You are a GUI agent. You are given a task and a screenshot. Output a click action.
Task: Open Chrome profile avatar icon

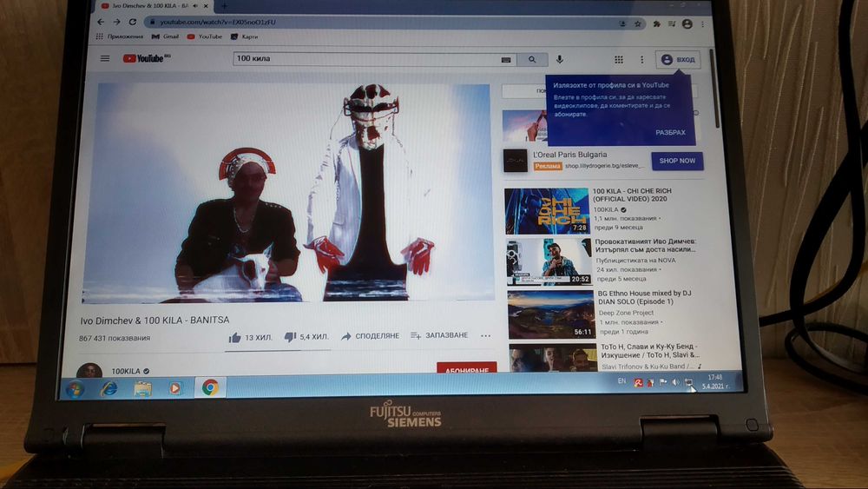click(687, 23)
